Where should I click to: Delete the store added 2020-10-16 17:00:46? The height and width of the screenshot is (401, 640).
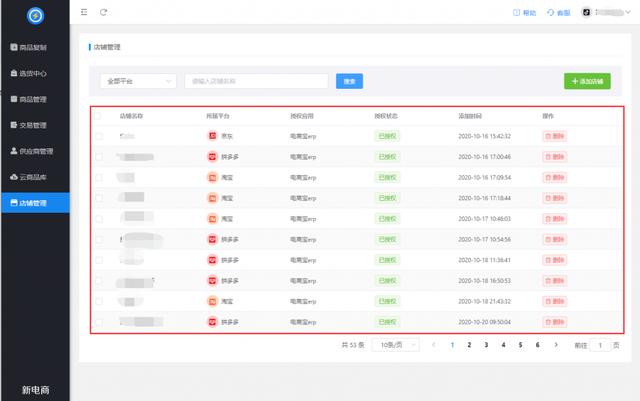click(x=555, y=157)
